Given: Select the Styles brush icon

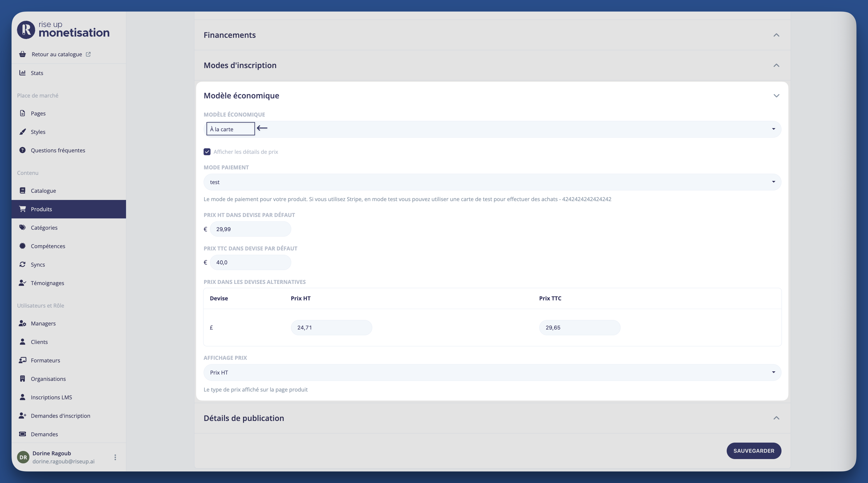Looking at the screenshot, I should (22, 132).
